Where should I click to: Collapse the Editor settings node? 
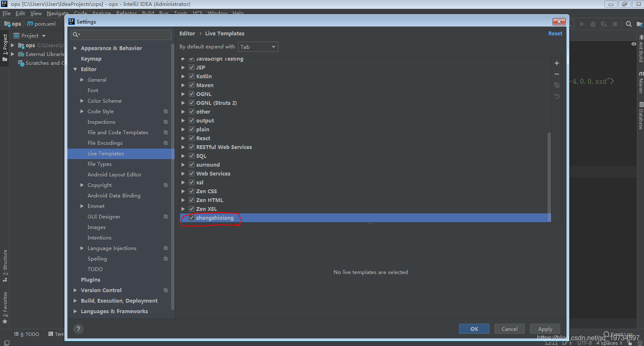tap(75, 69)
